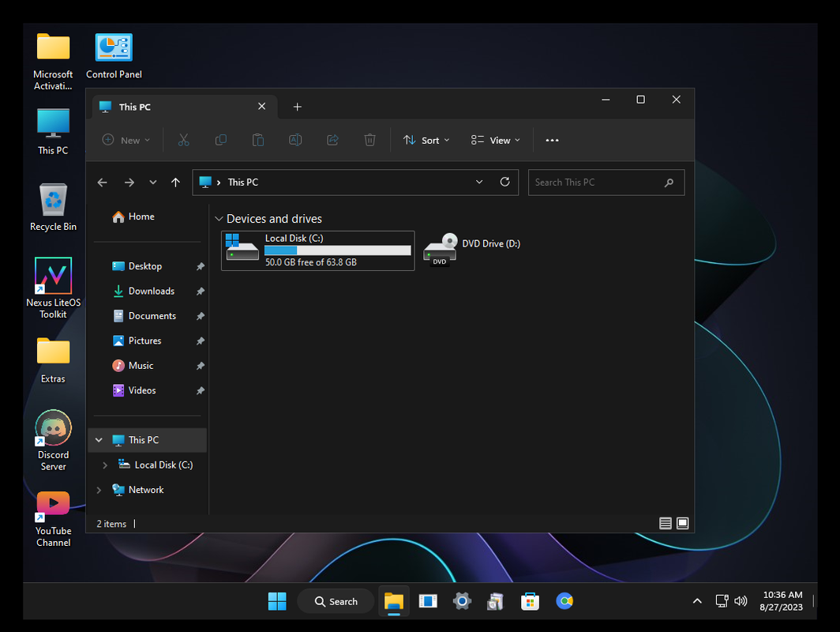Open Videos in Quick access
This screenshot has height=632, width=840.
(x=134, y=391)
